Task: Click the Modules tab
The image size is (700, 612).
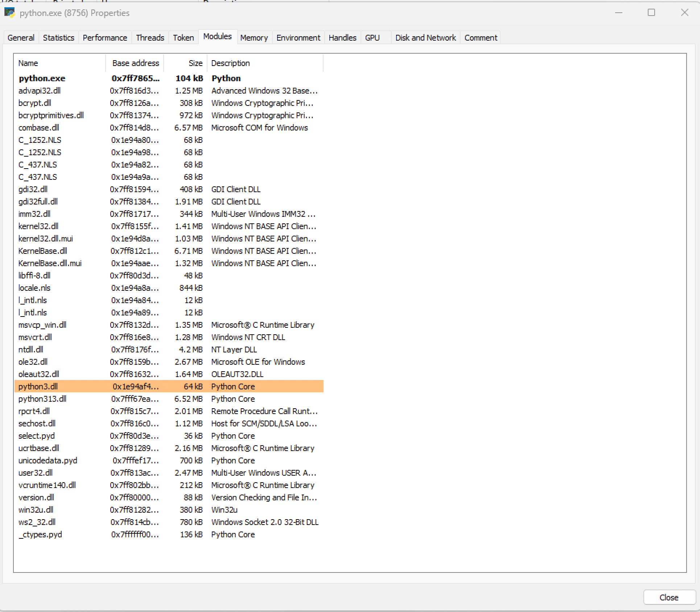Action: point(217,37)
